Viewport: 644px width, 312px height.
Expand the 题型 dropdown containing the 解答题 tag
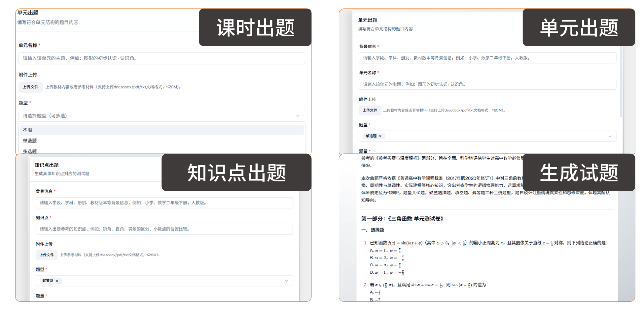tap(286, 281)
